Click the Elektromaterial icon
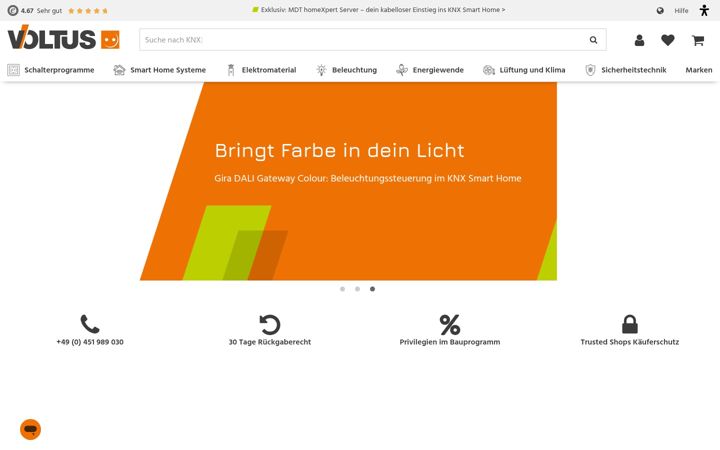The image size is (720, 450). click(x=231, y=70)
